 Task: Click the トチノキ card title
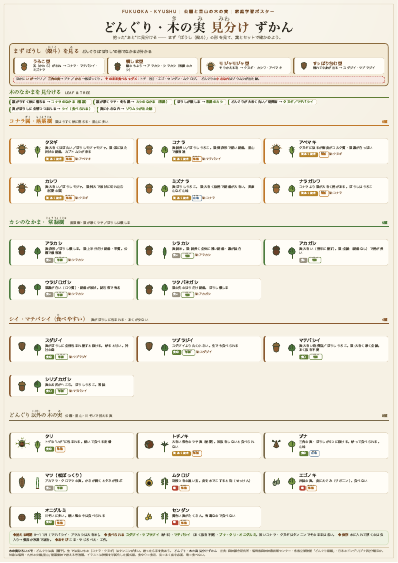(181, 436)
